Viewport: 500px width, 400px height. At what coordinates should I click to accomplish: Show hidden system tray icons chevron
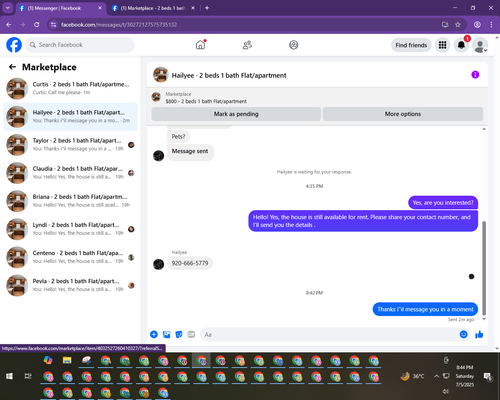click(436, 376)
